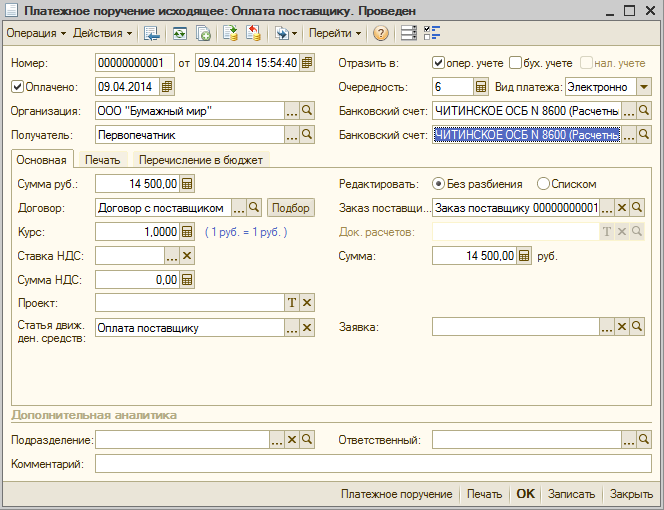
Task: Select the Списком radio button
Action: click(x=543, y=184)
